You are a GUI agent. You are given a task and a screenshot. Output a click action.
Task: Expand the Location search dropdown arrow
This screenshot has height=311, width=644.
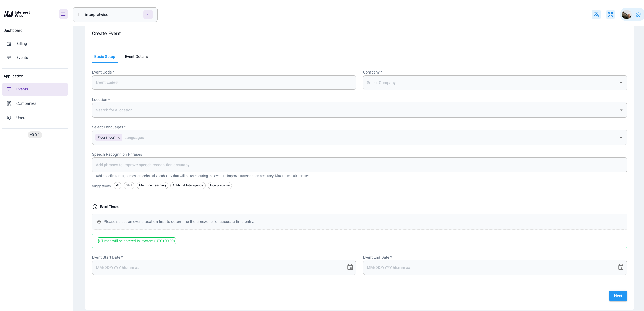pos(621,110)
